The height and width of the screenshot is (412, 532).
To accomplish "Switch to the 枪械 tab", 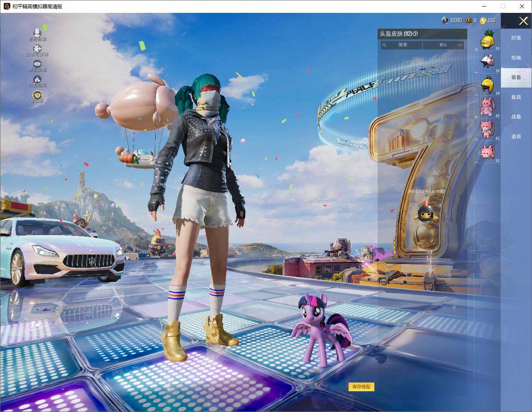I will [x=516, y=58].
